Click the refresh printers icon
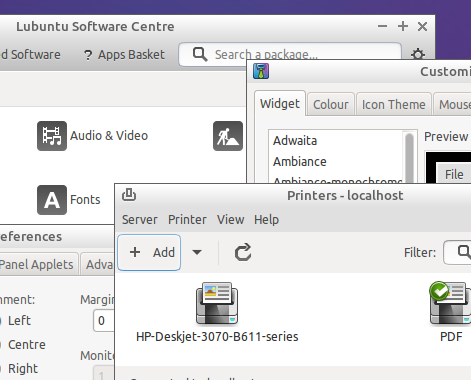This screenshot has height=380, width=471. pyautogui.click(x=243, y=252)
